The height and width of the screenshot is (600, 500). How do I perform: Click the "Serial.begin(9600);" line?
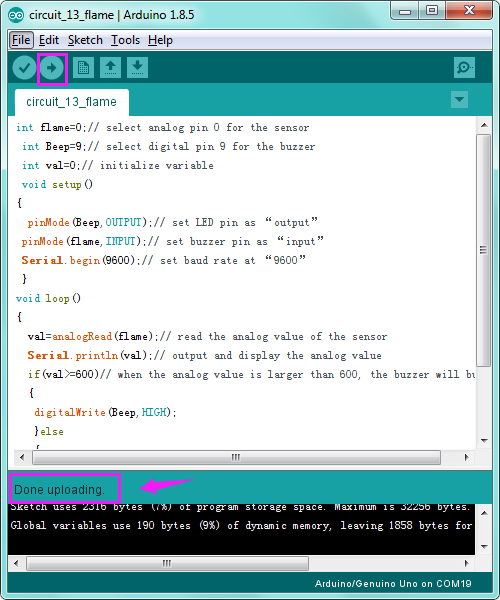(x=164, y=260)
